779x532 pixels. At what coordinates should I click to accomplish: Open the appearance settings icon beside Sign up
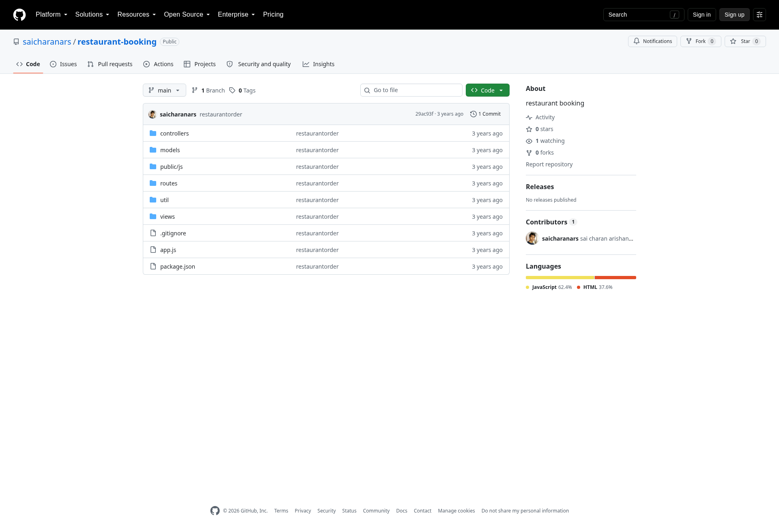coord(760,15)
